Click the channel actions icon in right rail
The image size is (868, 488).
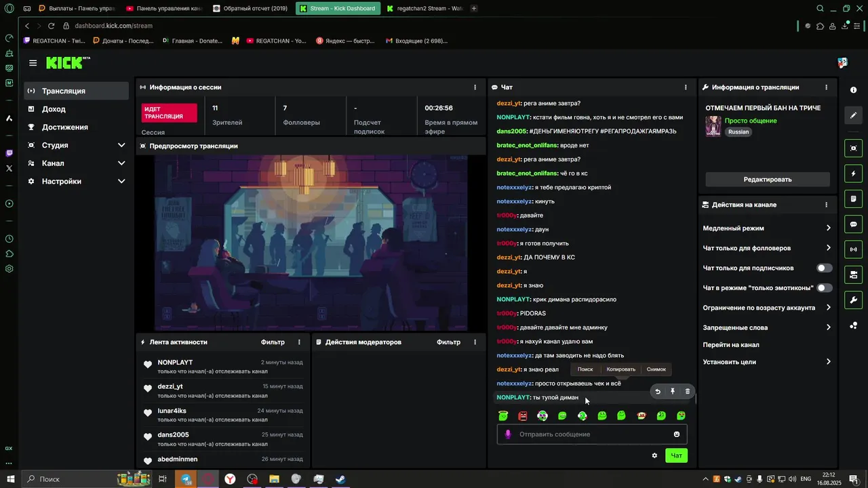pos(853,274)
